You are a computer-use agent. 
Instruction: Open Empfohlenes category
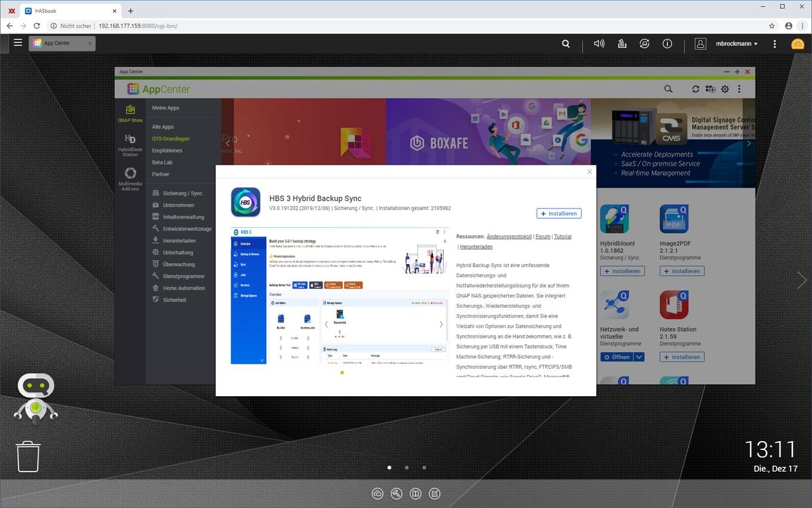pyautogui.click(x=167, y=151)
